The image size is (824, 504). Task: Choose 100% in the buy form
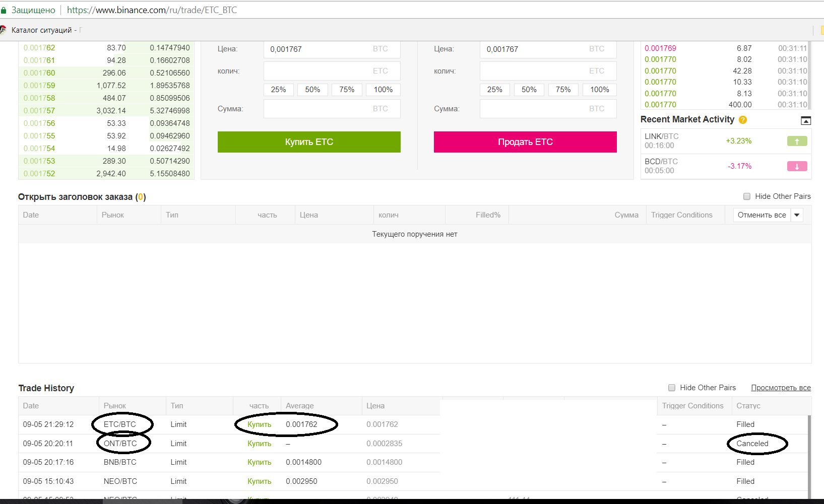pos(383,90)
